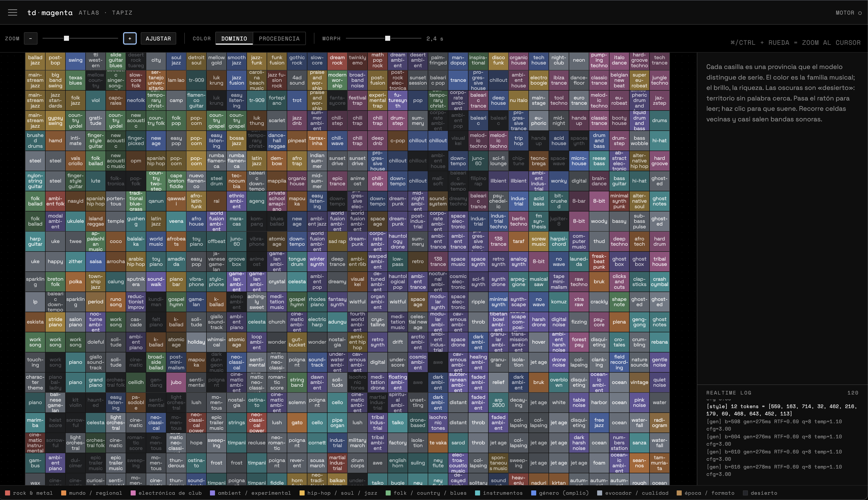Play the 'jungle techno' tile

pyautogui.click(x=660, y=80)
